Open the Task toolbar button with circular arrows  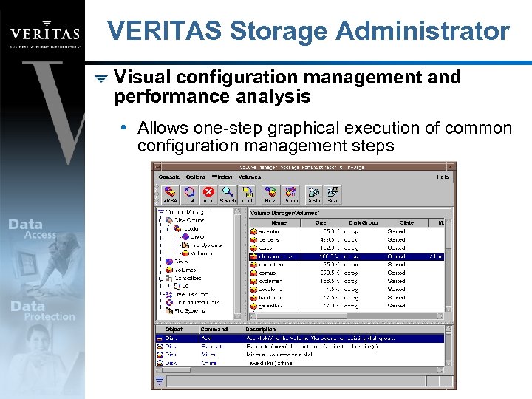tap(189, 195)
